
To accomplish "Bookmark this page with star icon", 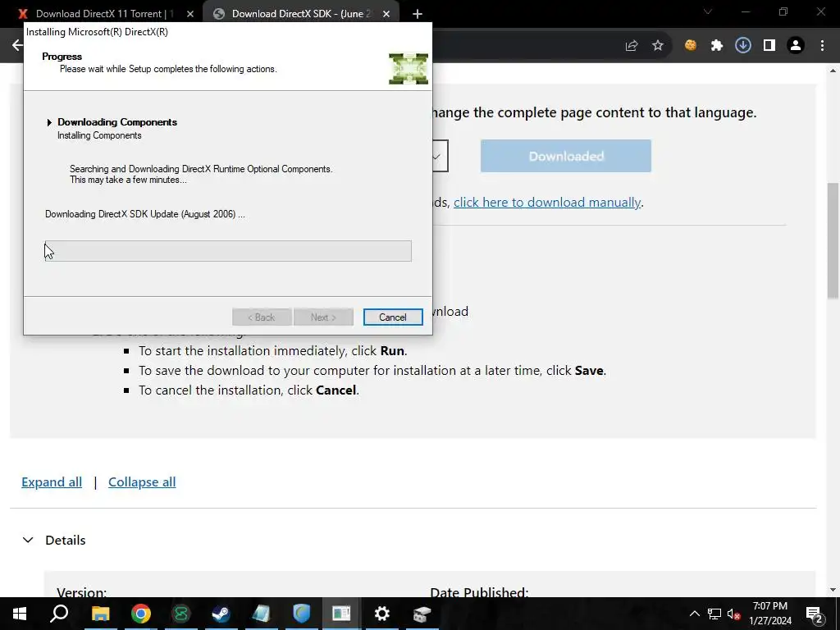I will pos(658,46).
